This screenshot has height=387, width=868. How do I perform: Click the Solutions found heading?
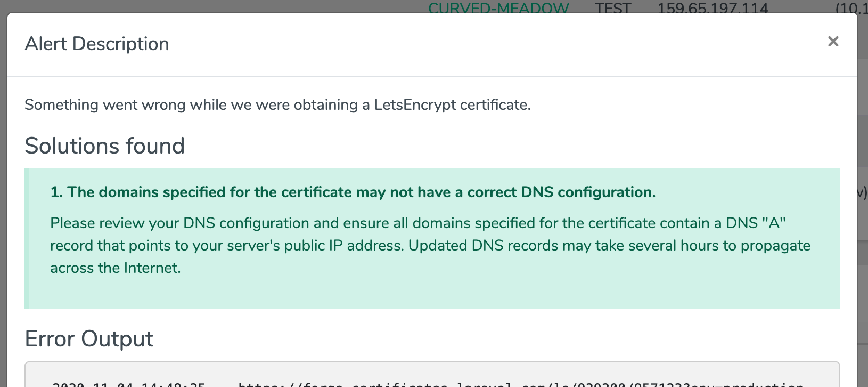(105, 146)
